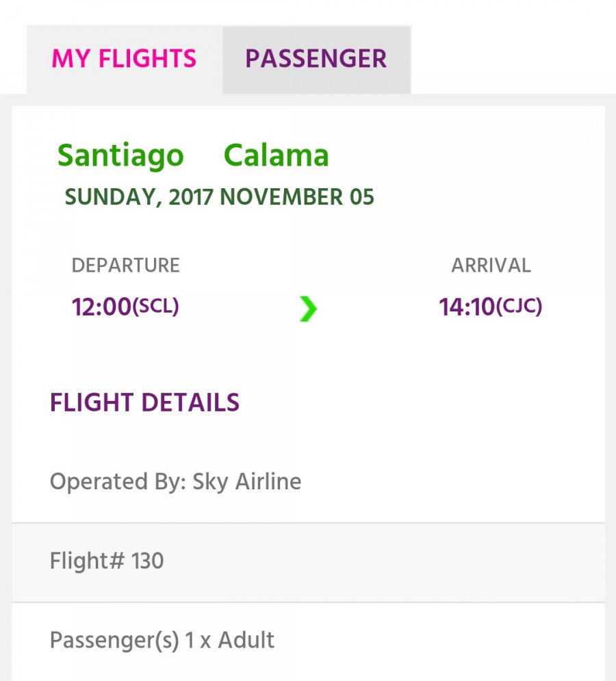Viewport: 616px width, 681px height.
Task: Click the CJC airport code
Action: [519, 307]
